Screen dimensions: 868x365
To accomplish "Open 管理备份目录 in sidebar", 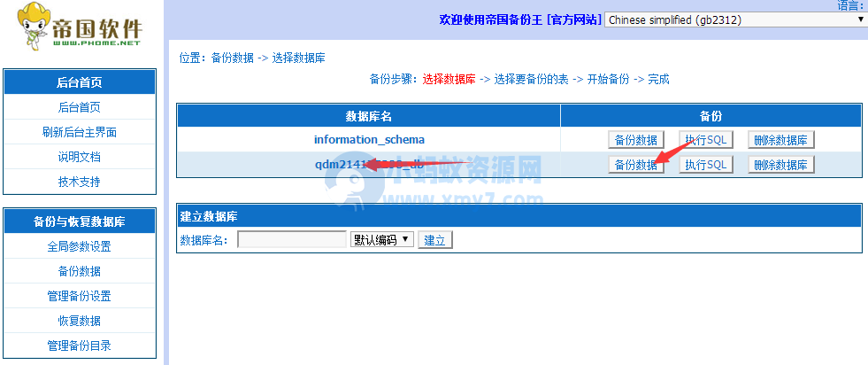I will tap(79, 346).
